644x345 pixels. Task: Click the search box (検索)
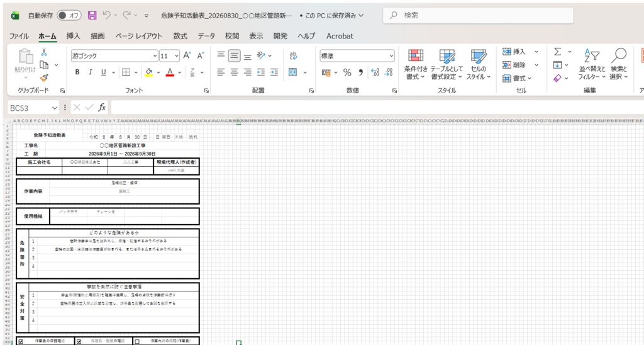point(478,15)
